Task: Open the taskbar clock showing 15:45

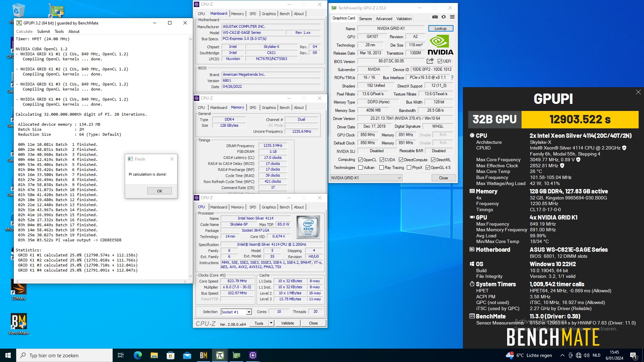Action: 614,355
